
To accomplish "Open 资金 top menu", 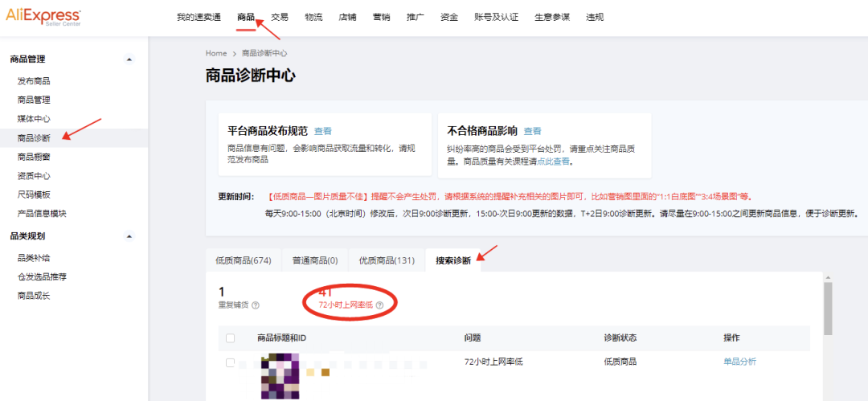I will click(x=449, y=17).
